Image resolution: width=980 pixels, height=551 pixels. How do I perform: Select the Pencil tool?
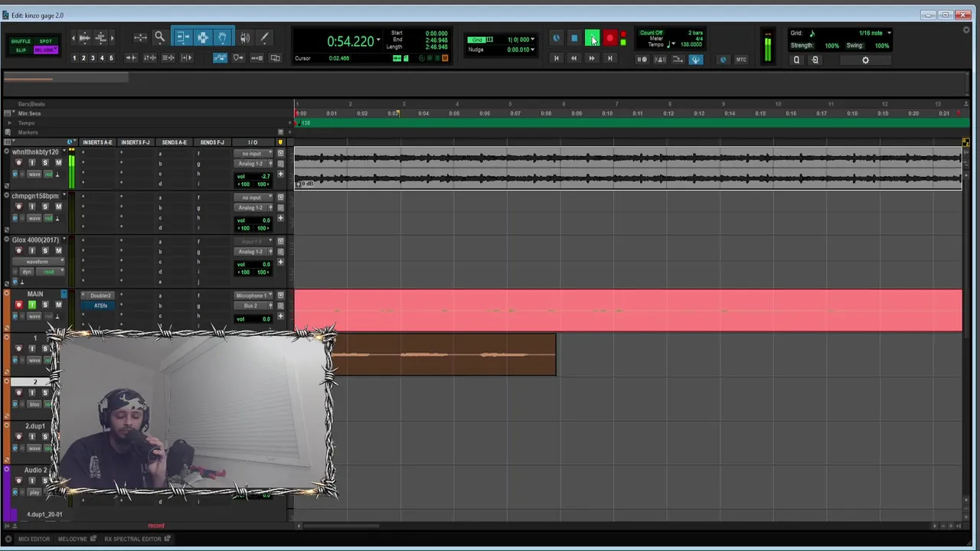pos(264,37)
